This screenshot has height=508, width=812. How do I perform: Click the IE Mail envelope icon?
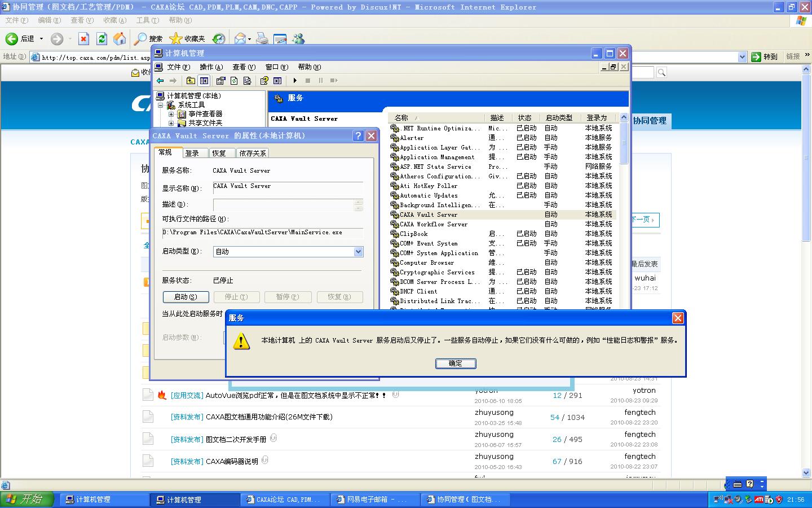pos(240,38)
